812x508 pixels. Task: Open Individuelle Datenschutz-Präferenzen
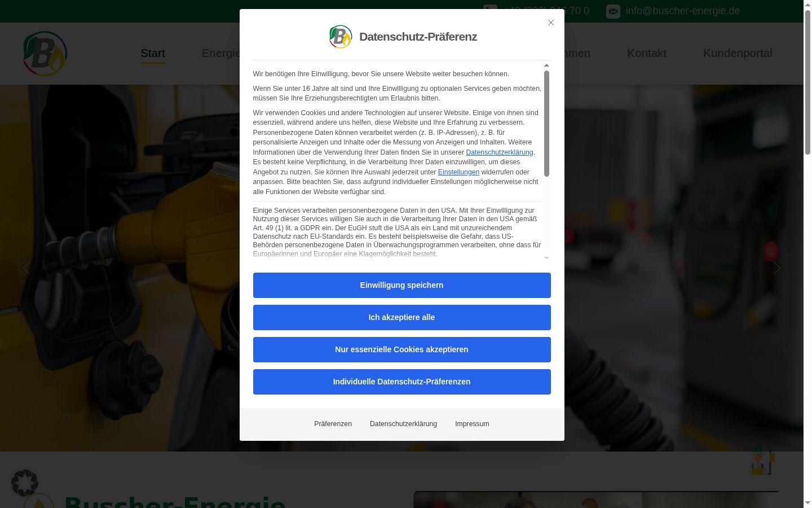coord(401,382)
